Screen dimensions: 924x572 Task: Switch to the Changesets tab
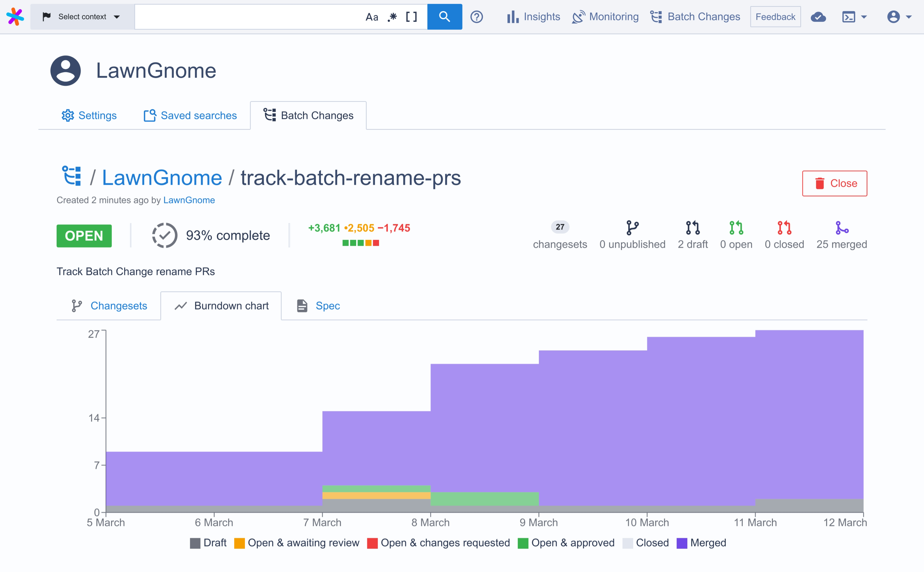point(109,306)
